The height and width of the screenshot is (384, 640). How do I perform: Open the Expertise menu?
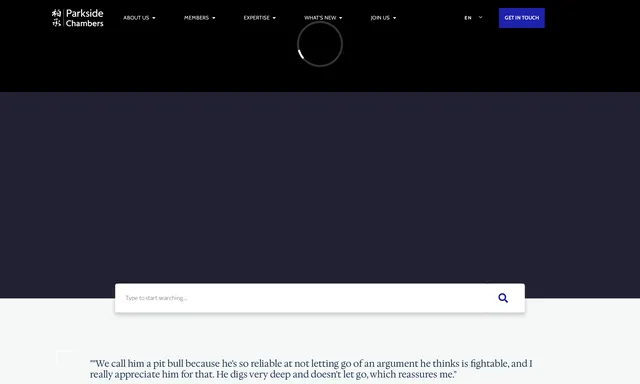260,18
